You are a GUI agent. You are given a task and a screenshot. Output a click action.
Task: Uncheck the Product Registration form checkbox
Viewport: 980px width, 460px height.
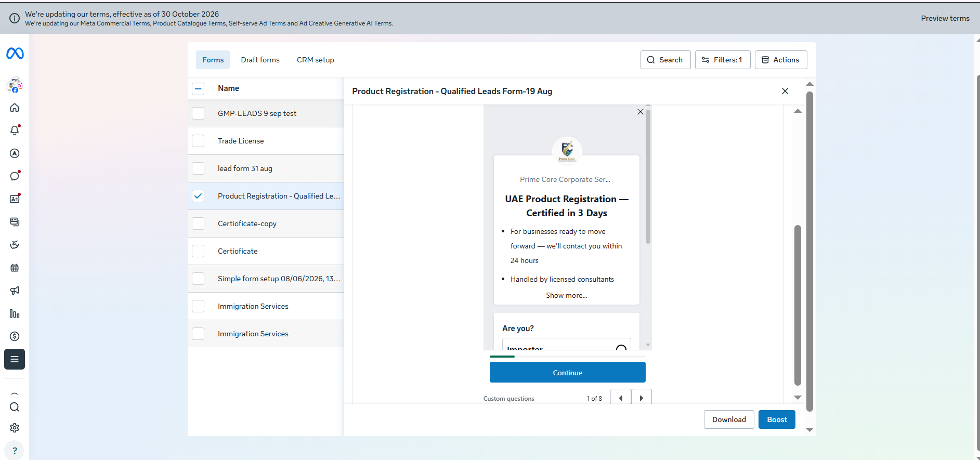point(198,196)
